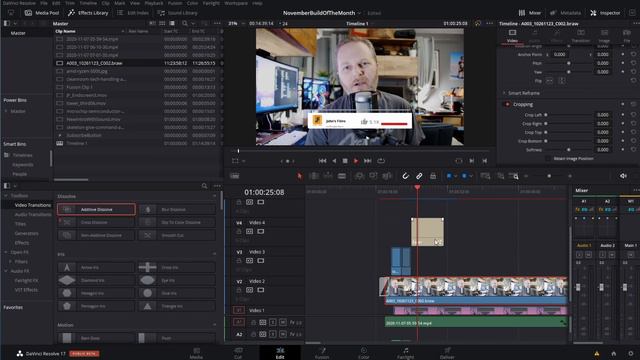
Task: Activate the Dynamic Trim Mode tool
Action: pos(328,176)
